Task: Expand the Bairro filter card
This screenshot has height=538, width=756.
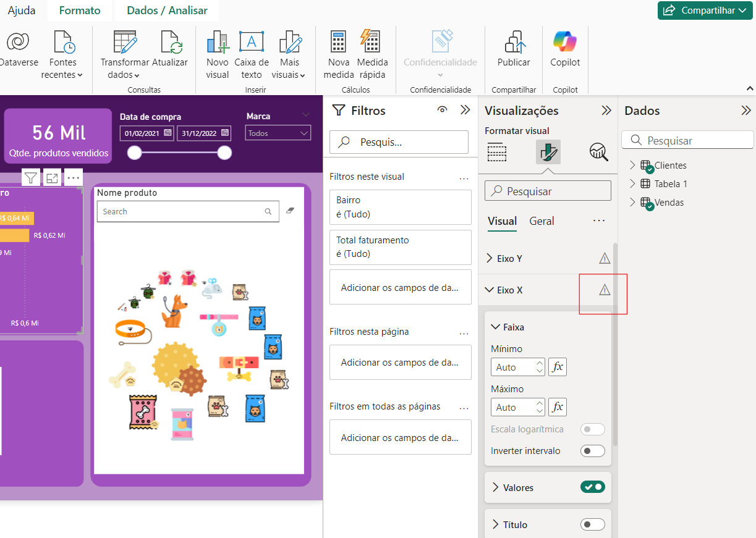Action: [x=401, y=207]
